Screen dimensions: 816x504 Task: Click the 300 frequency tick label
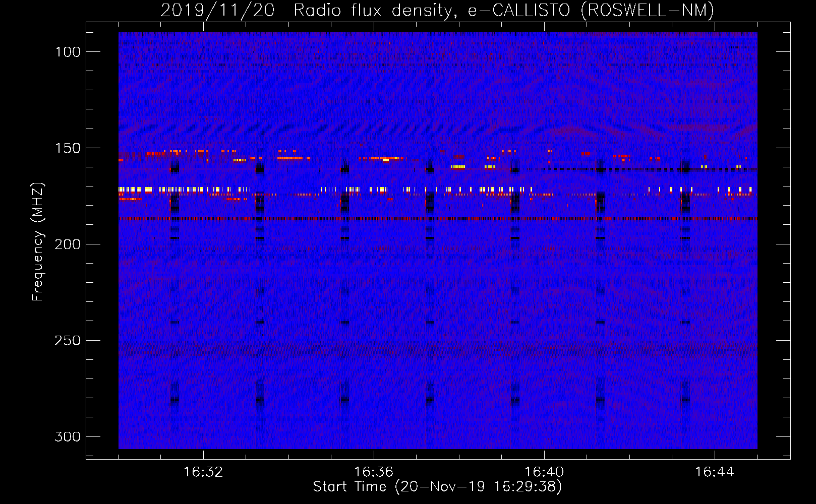(68, 436)
